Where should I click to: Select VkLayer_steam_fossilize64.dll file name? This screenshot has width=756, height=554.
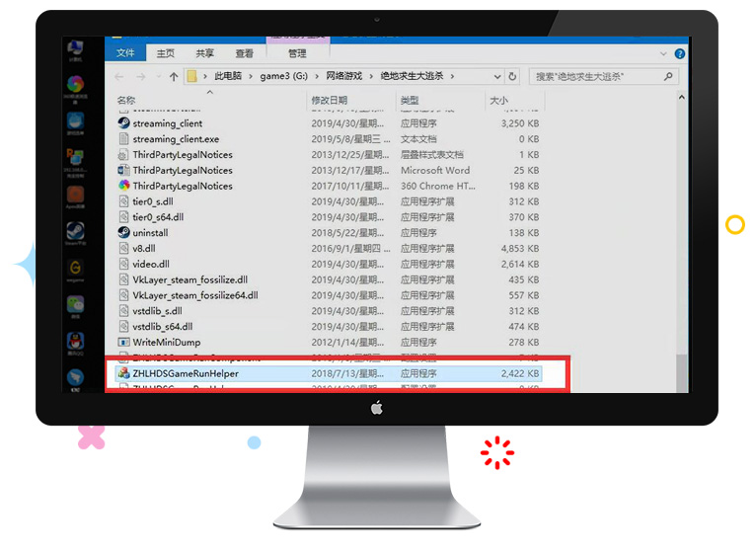click(195, 295)
